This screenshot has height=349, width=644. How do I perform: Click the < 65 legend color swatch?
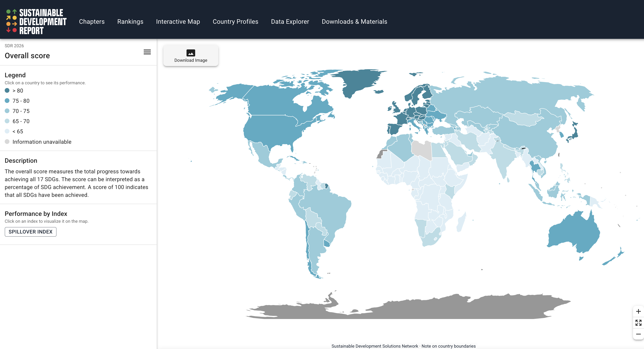point(7,131)
